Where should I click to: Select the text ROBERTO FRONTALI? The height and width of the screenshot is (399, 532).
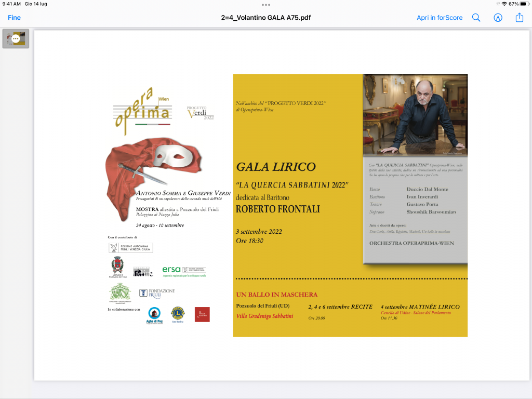click(278, 209)
